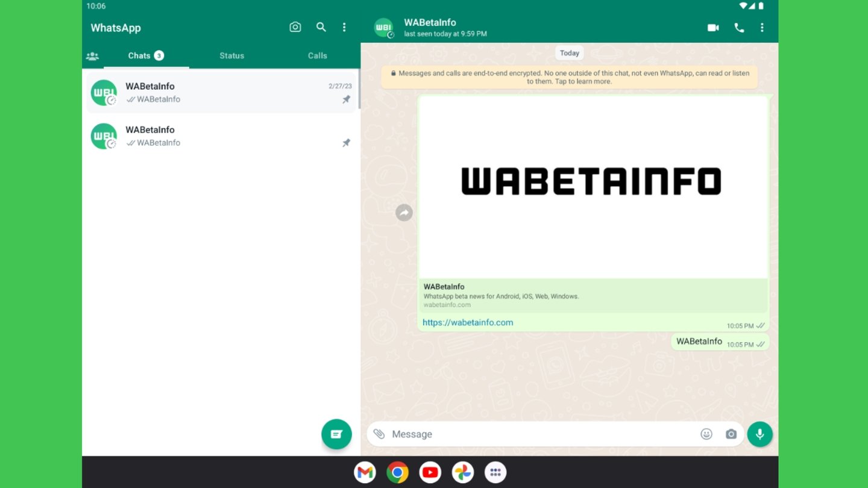Open the WABetaInfo chat dated 2/27/23
868x488 pixels.
tap(221, 93)
